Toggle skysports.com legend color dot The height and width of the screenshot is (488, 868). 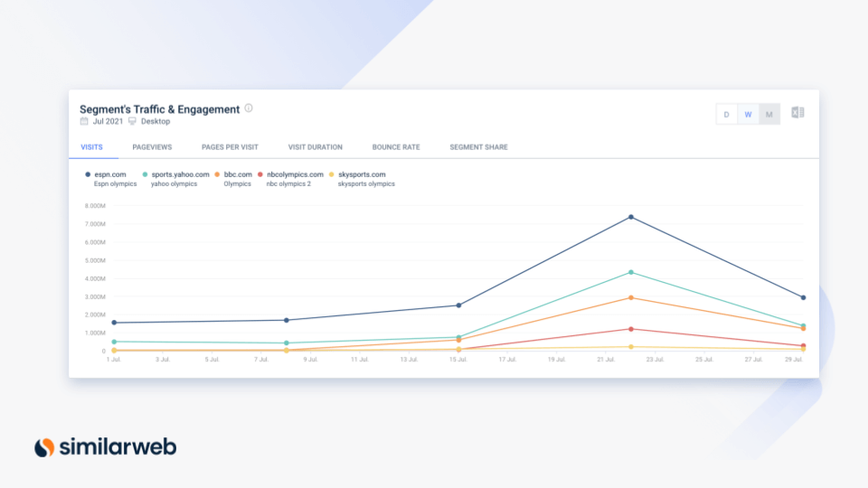point(332,174)
